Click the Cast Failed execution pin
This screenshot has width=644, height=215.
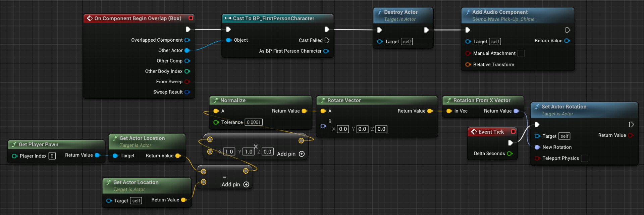[327, 40]
